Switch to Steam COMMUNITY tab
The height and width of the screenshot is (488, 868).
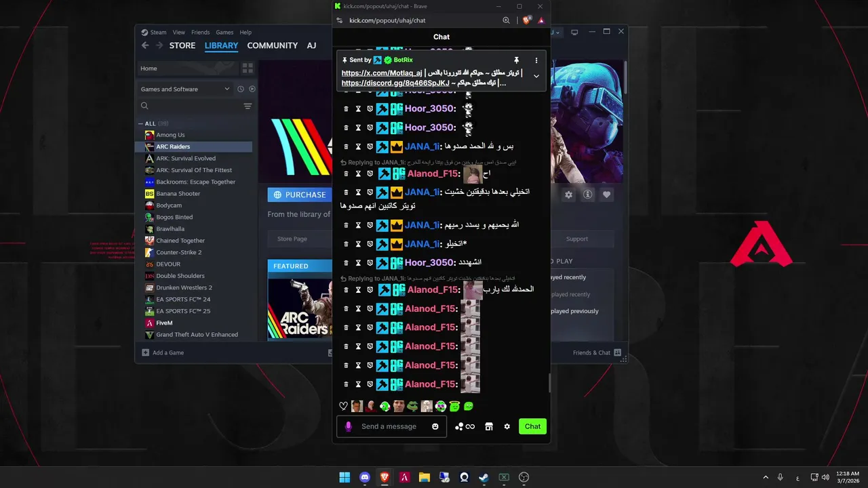(272, 45)
